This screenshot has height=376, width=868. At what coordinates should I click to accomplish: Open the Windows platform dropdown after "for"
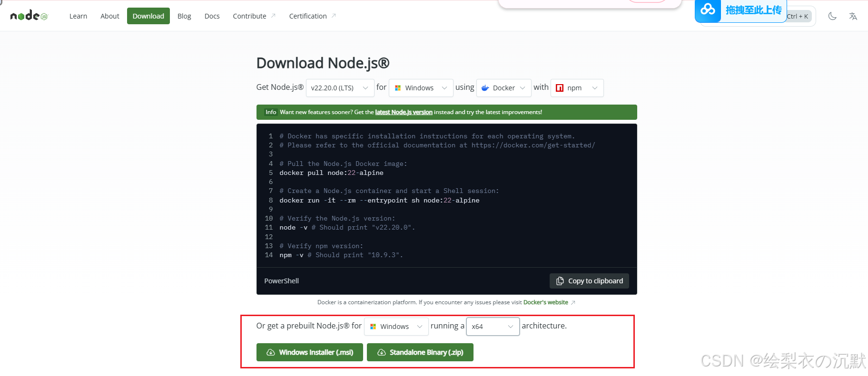pos(421,88)
